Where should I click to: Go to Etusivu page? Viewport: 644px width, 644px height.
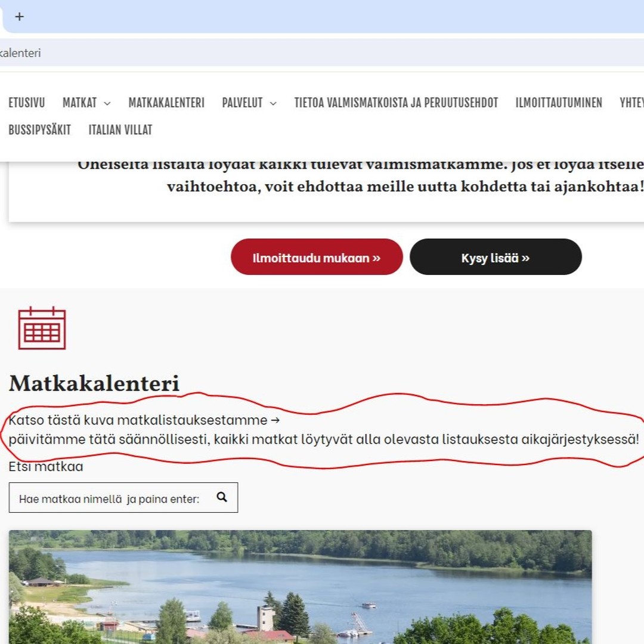pos(27,103)
